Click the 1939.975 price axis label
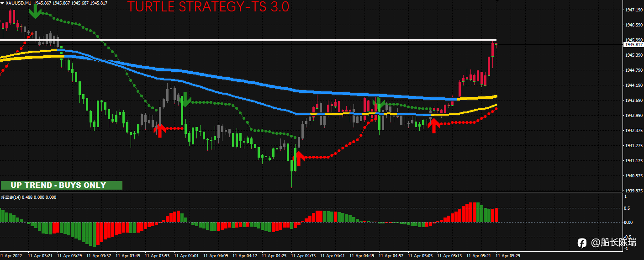The height and width of the screenshot is (260, 644). (x=633, y=191)
